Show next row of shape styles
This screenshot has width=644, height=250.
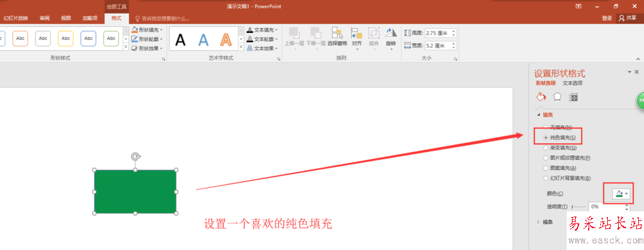tap(126, 39)
